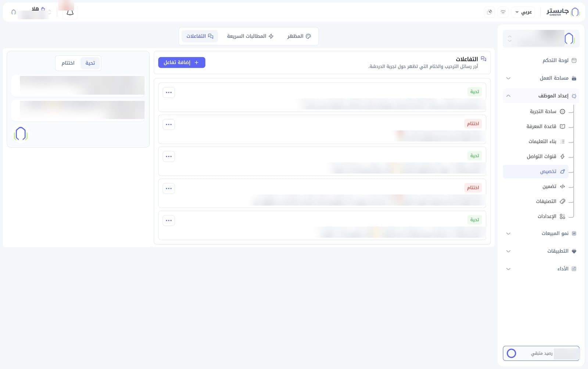Viewport: 588px width, 369px height.
Task: Select the اختتام preview toggle
Action: (68, 63)
